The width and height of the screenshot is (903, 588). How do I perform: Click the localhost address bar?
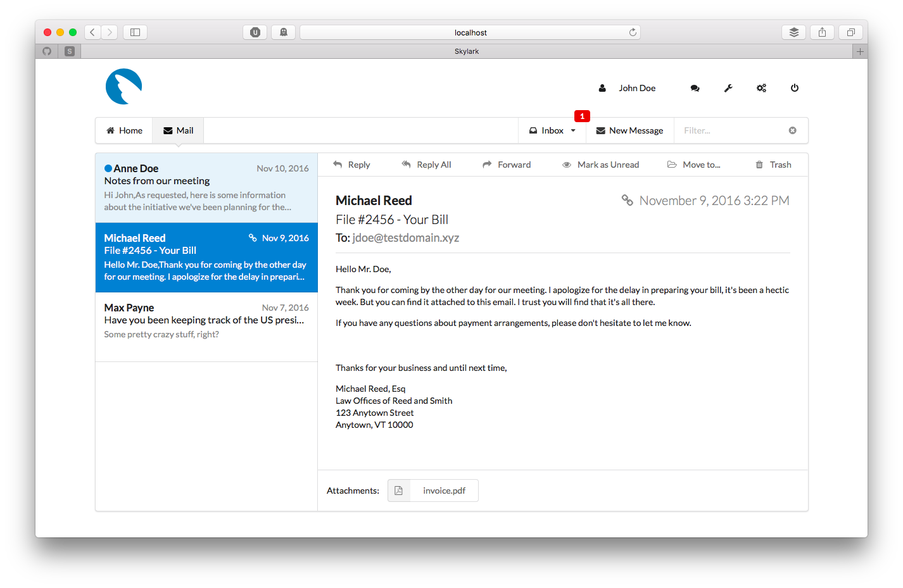[x=470, y=32]
